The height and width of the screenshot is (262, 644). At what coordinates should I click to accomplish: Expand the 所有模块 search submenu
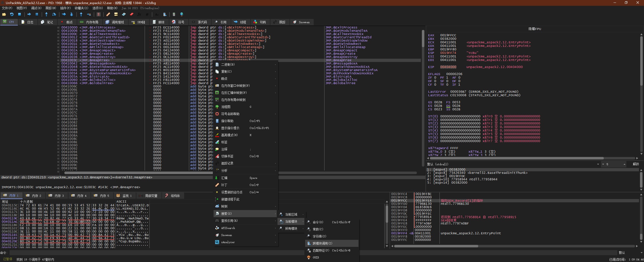[291, 229]
